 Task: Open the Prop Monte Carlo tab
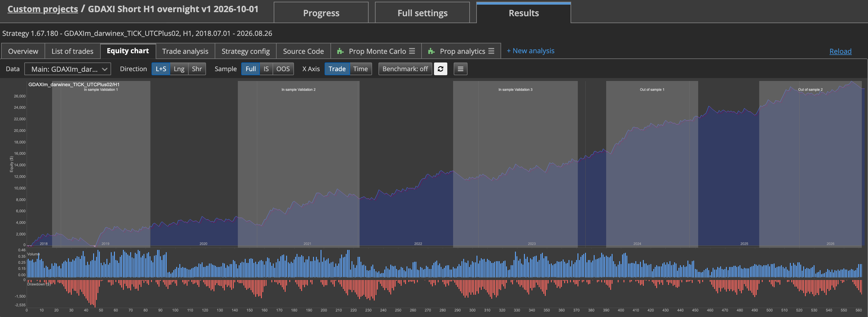(376, 51)
